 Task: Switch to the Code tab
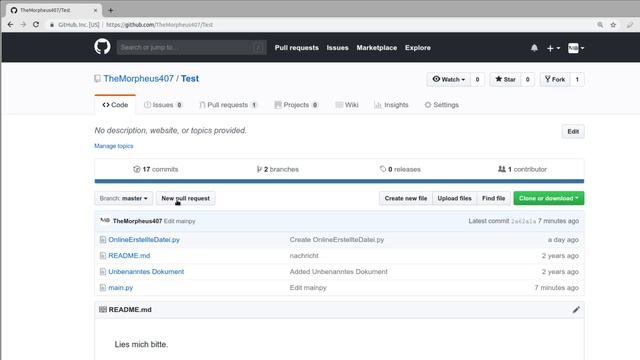(115, 105)
